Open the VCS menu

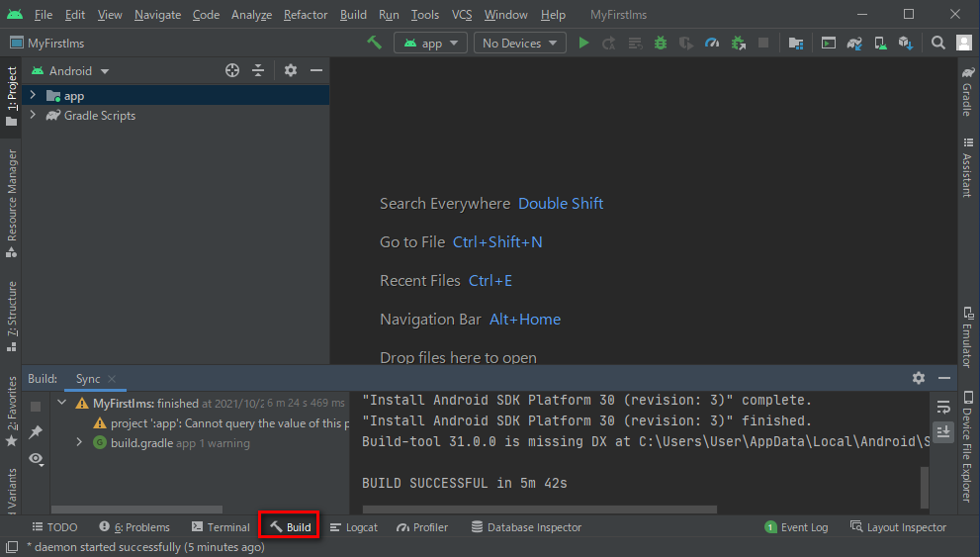coord(462,15)
